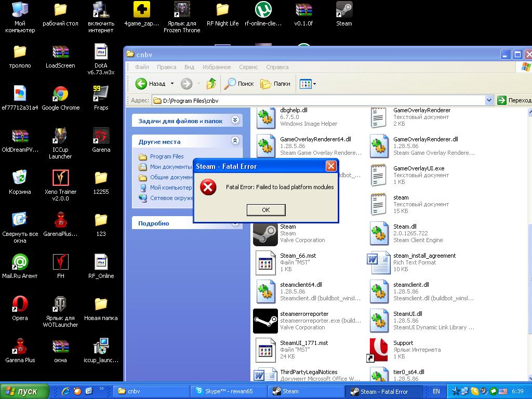Go to Program Files link
Image resolution: width=532 pixels, height=399 pixels.
(x=167, y=156)
